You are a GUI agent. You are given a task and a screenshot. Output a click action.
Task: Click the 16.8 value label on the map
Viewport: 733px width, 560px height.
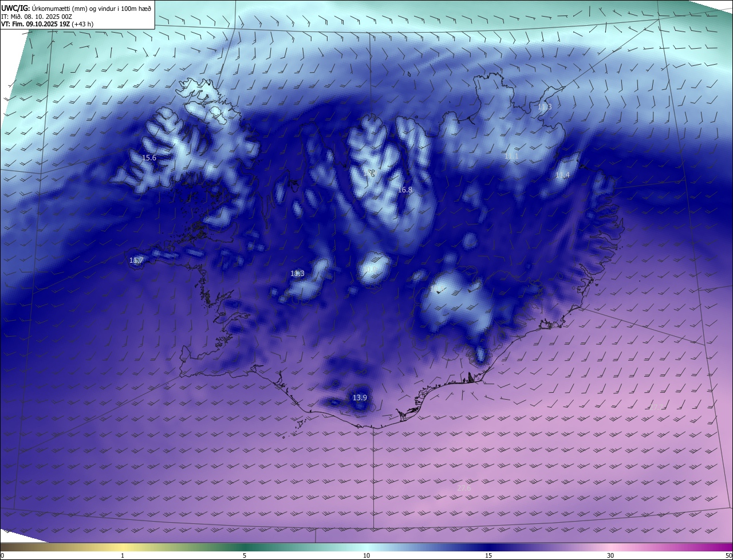pyautogui.click(x=405, y=190)
